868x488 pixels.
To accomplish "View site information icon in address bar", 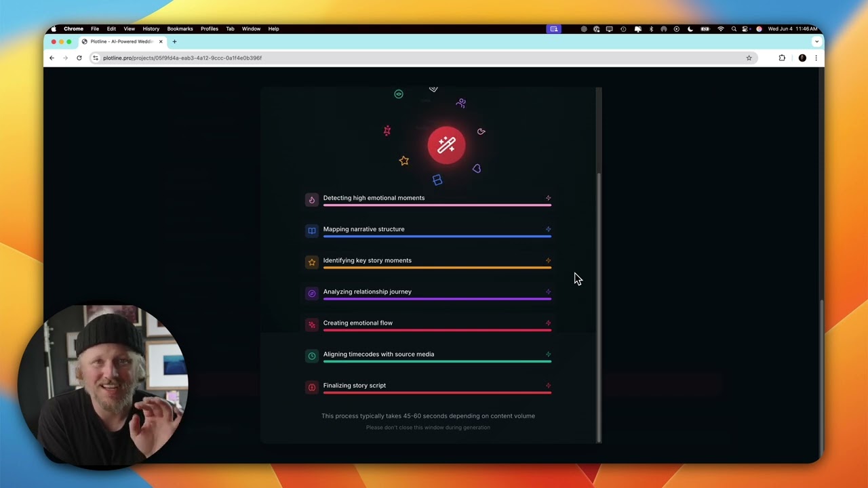I will pos(96,58).
